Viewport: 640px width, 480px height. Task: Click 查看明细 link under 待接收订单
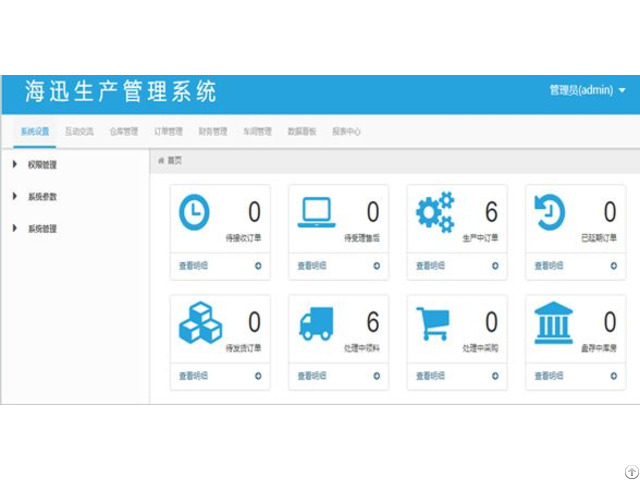[x=193, y=266]
